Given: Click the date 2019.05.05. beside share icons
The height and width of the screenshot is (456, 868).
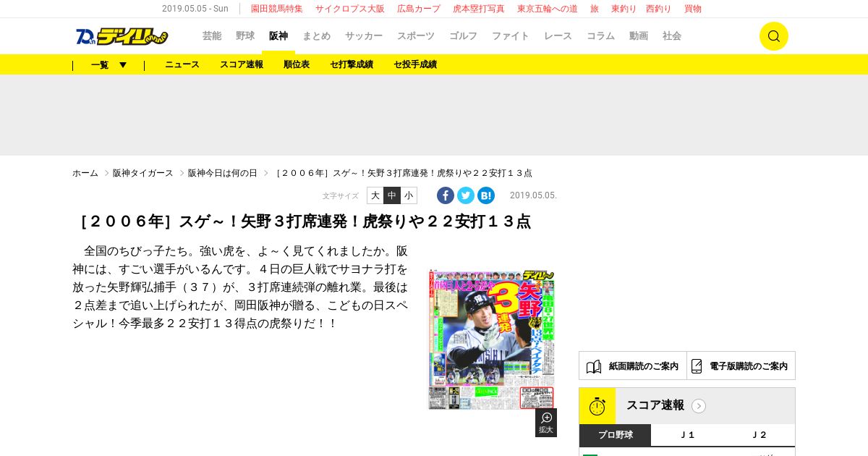Looking at the screenshot, I should coord(533,195).
